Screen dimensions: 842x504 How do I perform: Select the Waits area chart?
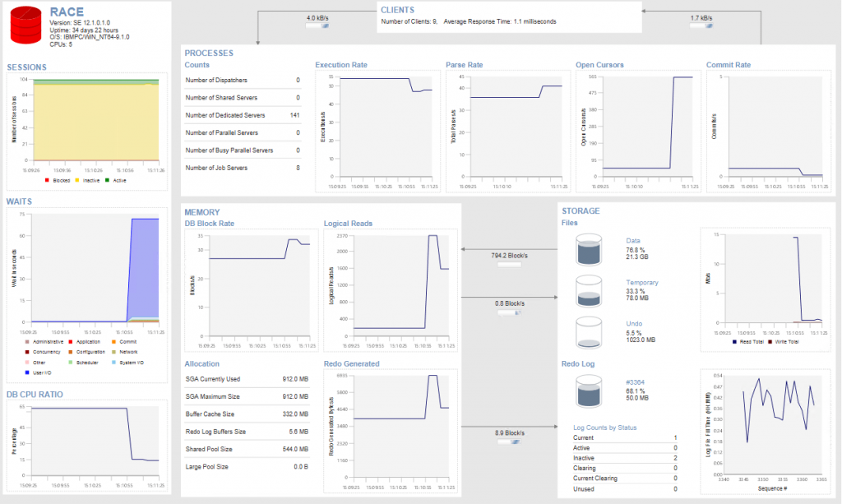click(87, 295)
